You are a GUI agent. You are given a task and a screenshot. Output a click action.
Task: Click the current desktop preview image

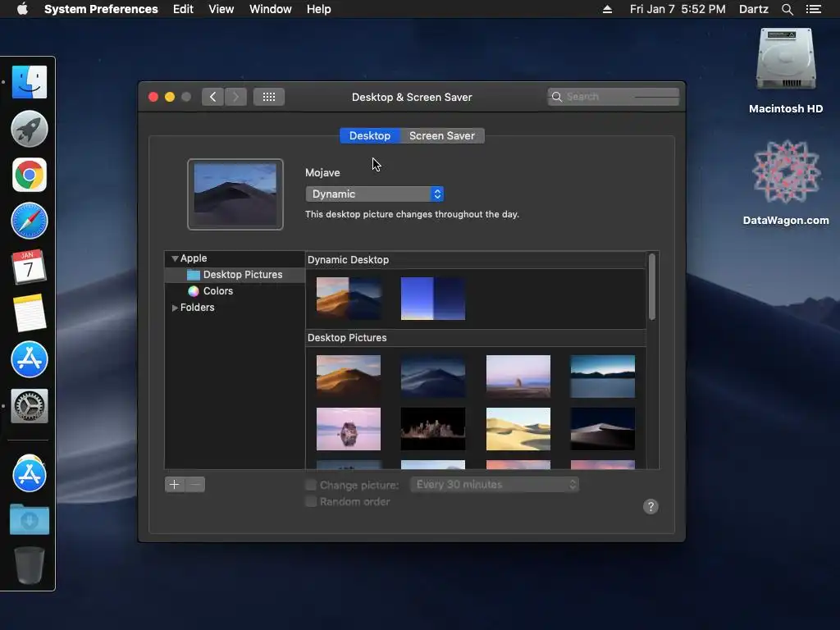pyautogui.click(x=235, y=194)
